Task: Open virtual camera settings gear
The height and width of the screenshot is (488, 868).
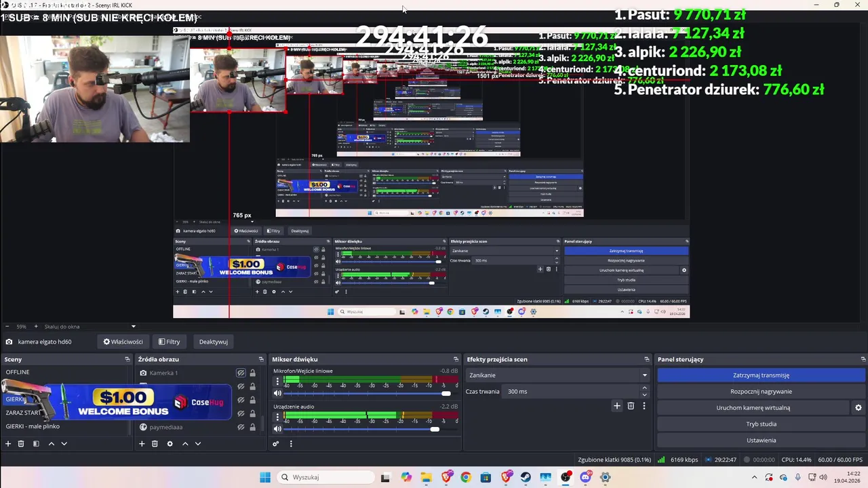Action: 858,408
